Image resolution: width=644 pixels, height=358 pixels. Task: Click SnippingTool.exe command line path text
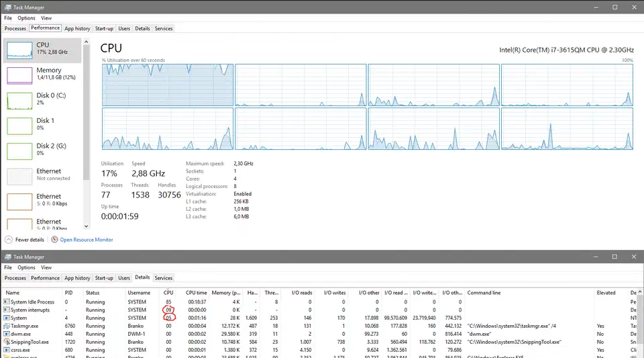point(515,342)
